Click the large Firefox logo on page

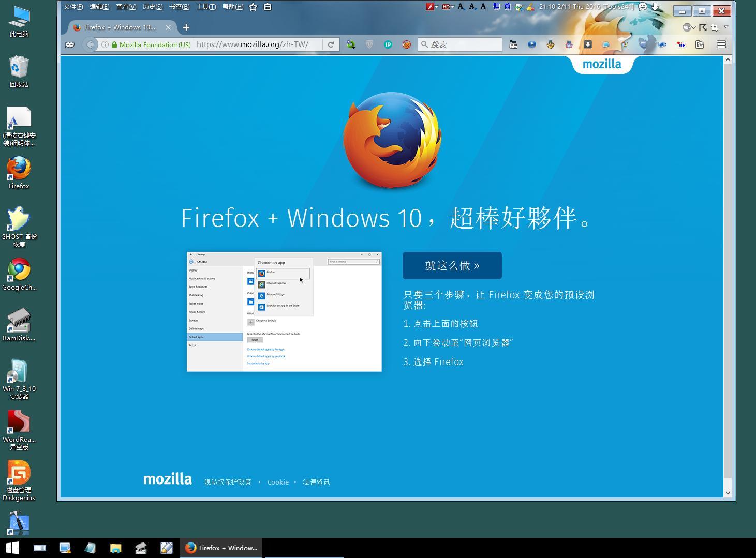pos(392,140)
